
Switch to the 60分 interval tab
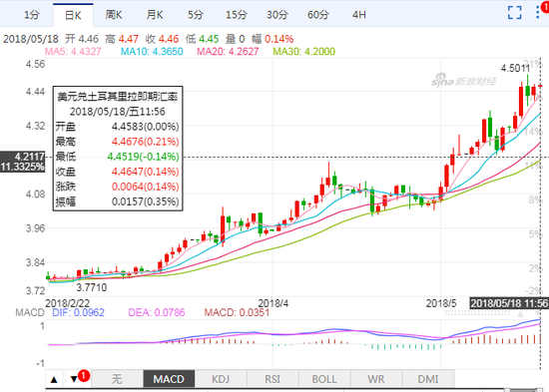click(318, 15)
